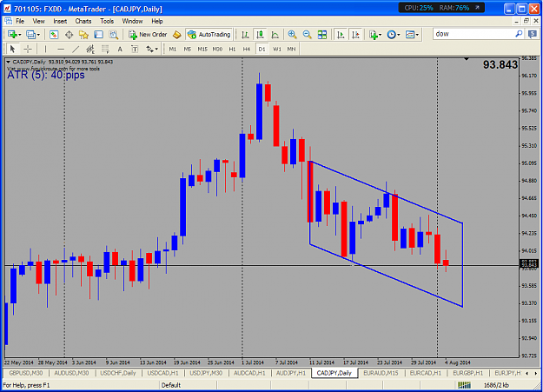Switch timeframe to W1
Image resolution: width=543 pixels, height=392 pixels.
pyautogui.click(x=276, y=49)
